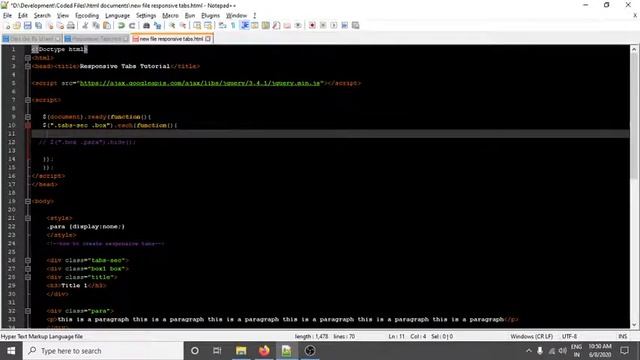The height and width of the screenshot is (360, 640).
Task: Click the scrollbar down arrow at bottom of editor
Action: click(634, 325)
